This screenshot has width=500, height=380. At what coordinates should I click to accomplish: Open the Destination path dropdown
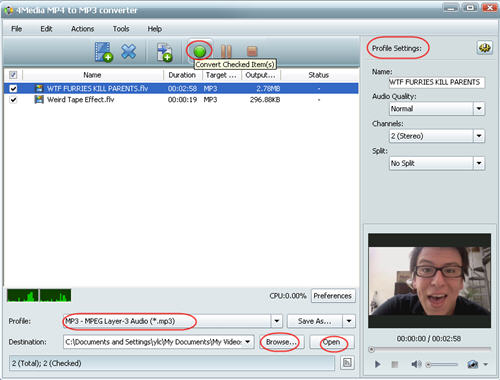(248, 342)
